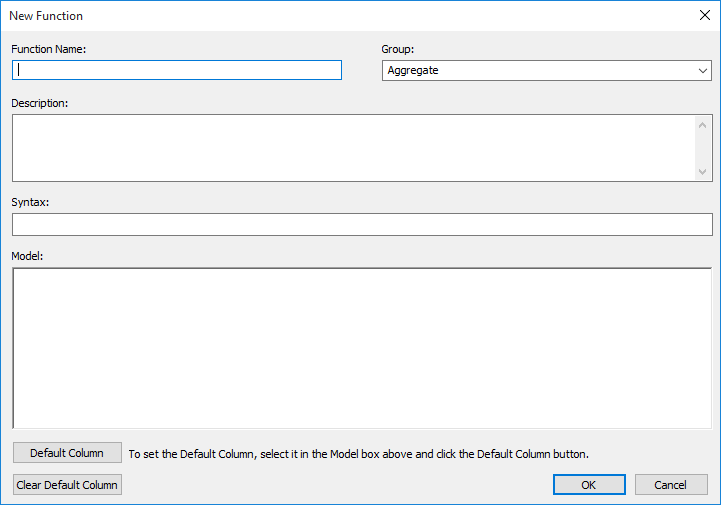
Task: Focus the Syntax input field
Action: [x=362, y=224]
